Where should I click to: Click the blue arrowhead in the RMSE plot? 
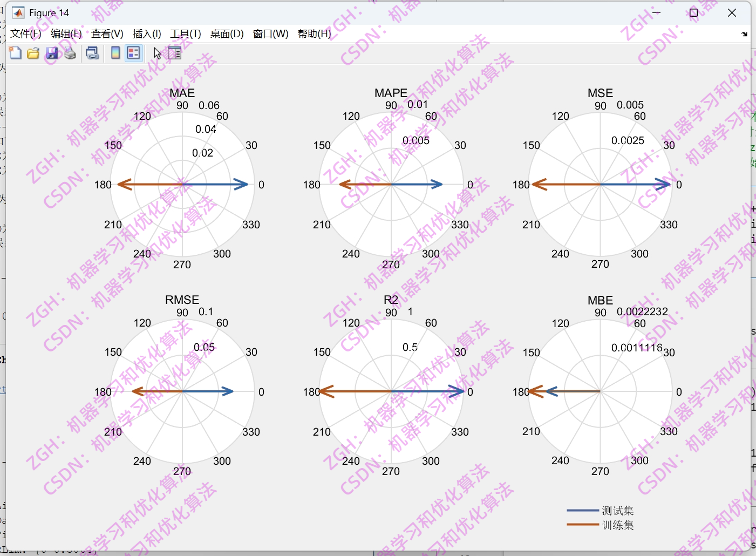[x=227, y=391]
